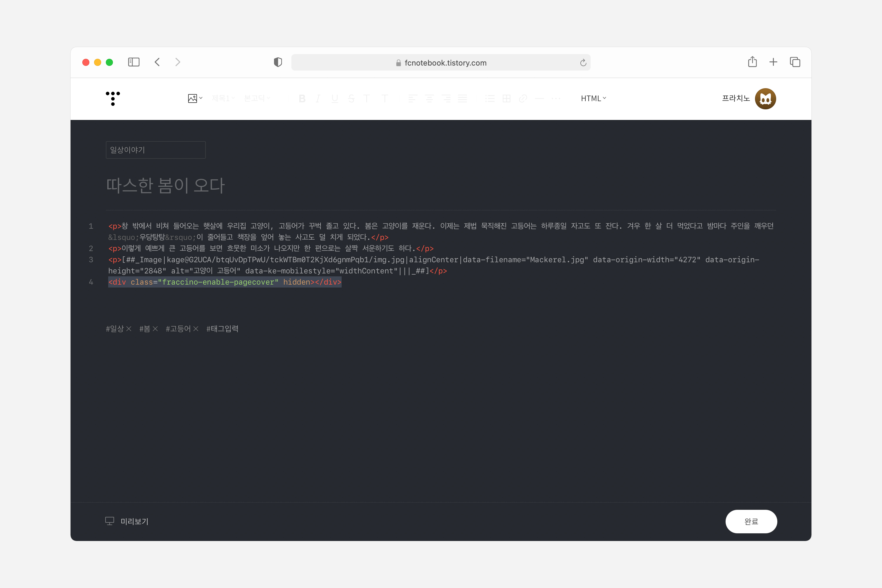Toggle Safari sidebar panel

(x=133, y=62)
